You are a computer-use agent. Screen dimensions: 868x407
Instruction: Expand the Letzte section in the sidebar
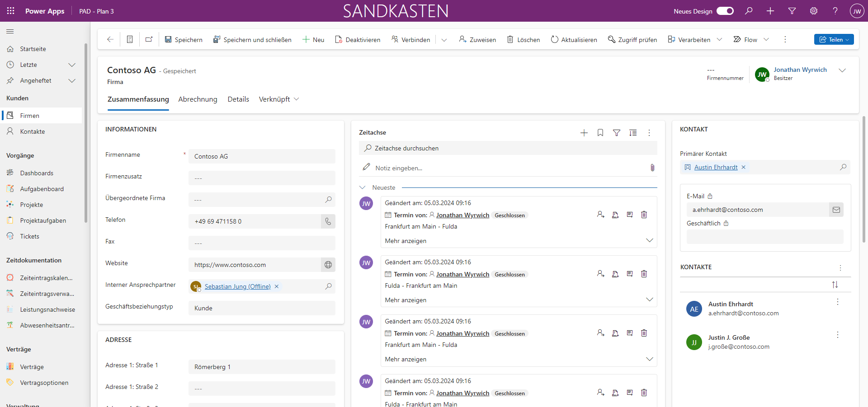tap(72, 65)
